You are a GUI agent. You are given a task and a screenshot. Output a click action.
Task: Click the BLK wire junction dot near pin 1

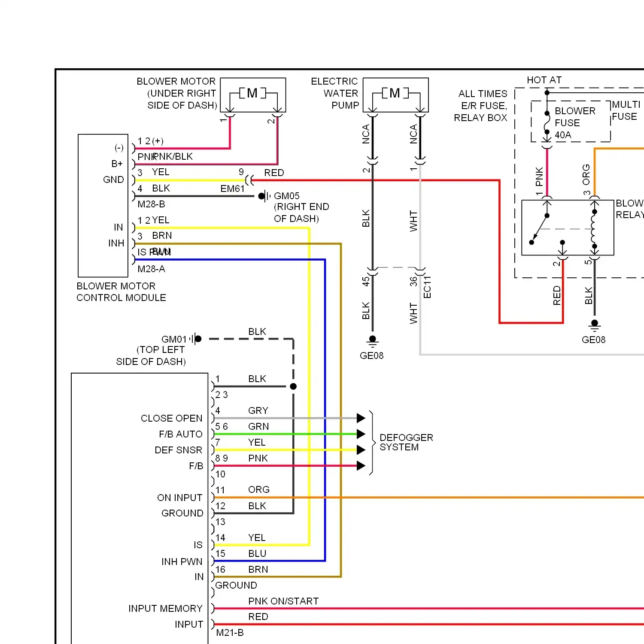click(293, 386)
